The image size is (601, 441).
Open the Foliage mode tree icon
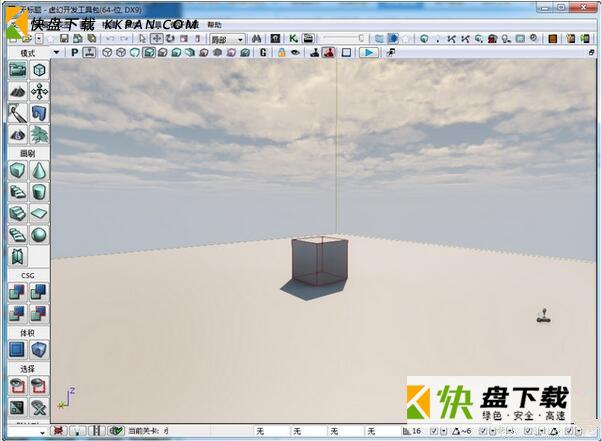pos(39,134)
